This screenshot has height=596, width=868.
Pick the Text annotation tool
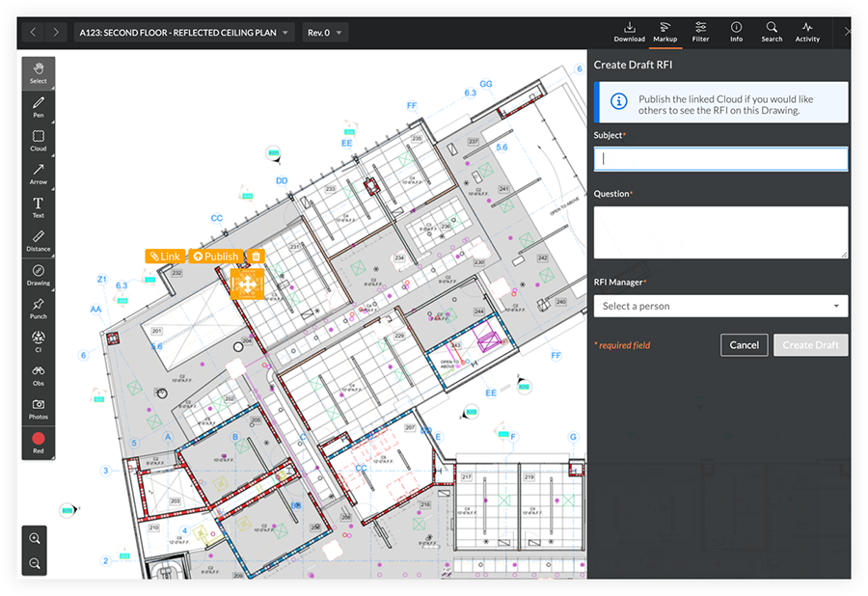39,207
